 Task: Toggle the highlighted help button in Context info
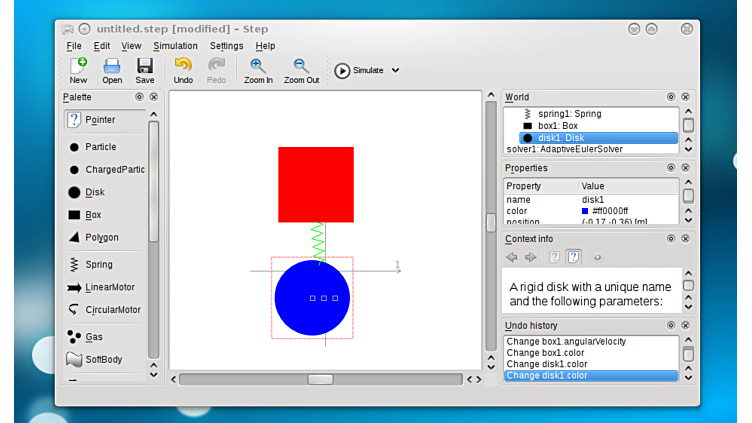coord(573,257)
